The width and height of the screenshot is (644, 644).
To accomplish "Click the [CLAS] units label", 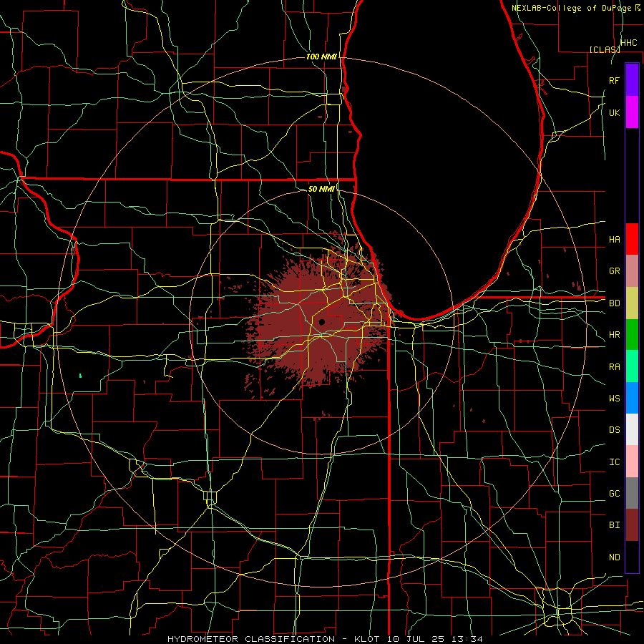I will tap(605, 49).
